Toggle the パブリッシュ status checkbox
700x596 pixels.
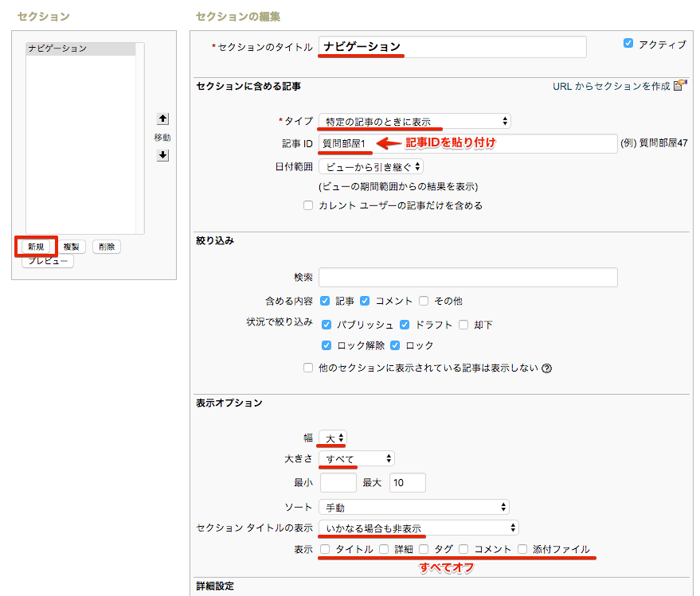[327, 325]
